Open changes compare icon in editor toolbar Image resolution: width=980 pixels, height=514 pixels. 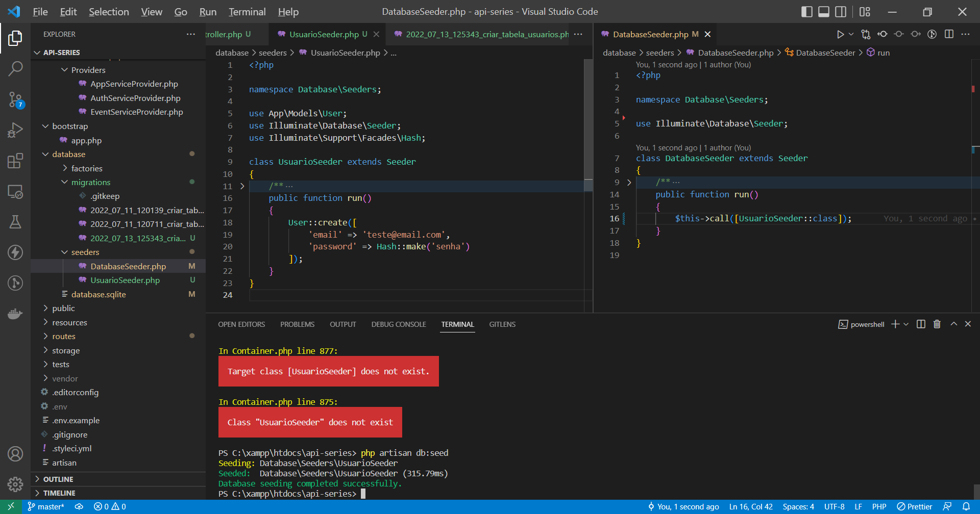pos(866,34)
